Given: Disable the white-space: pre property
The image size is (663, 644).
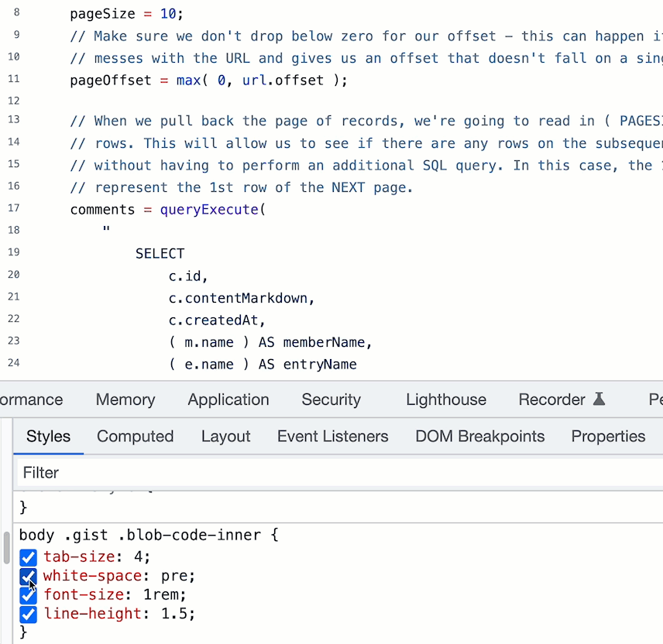Looking at the screenshot, I should tap(28, 577).
